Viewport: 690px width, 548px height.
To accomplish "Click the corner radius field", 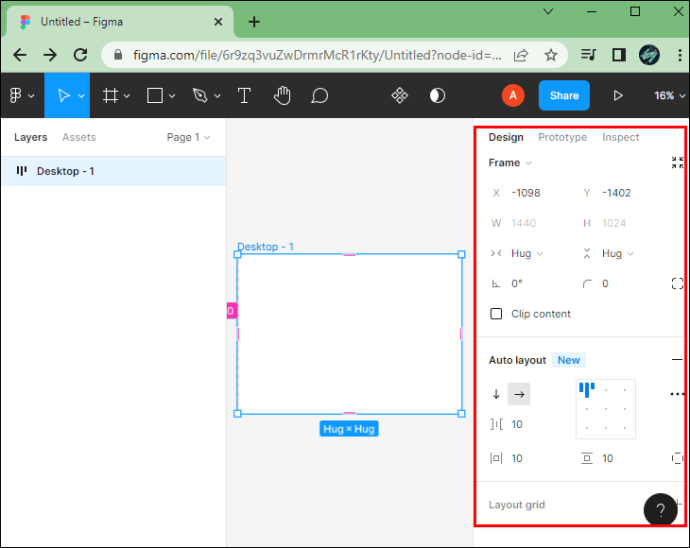I will 606,283.
